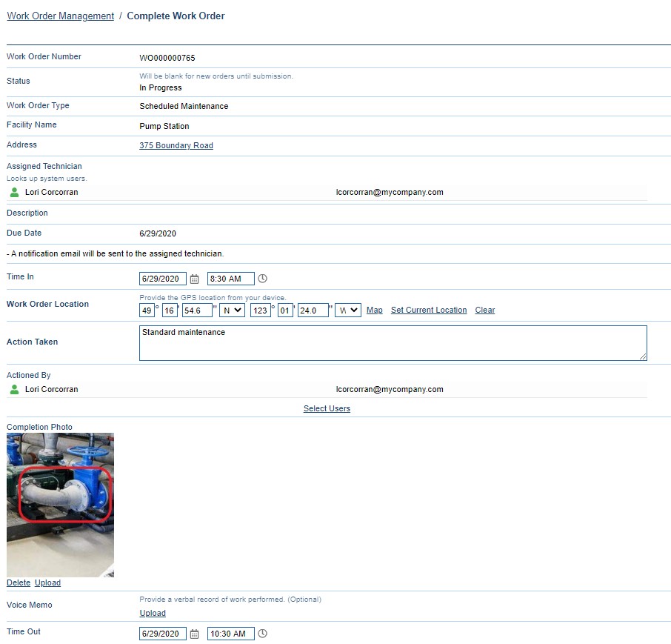The width and height of the screenshot is (671, 644).
Task: Open the Map for the work order location
Action: 374,310
